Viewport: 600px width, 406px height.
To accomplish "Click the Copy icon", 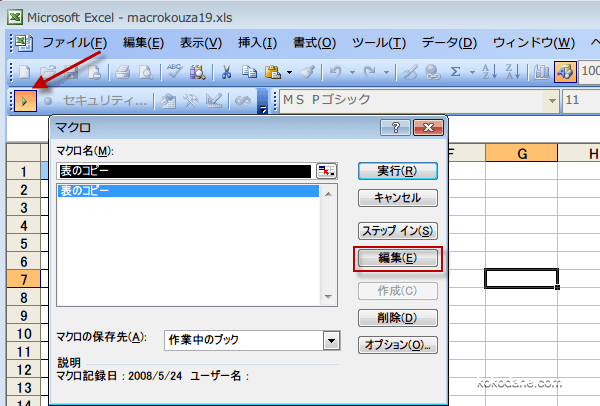I will (x=249, y=72).
